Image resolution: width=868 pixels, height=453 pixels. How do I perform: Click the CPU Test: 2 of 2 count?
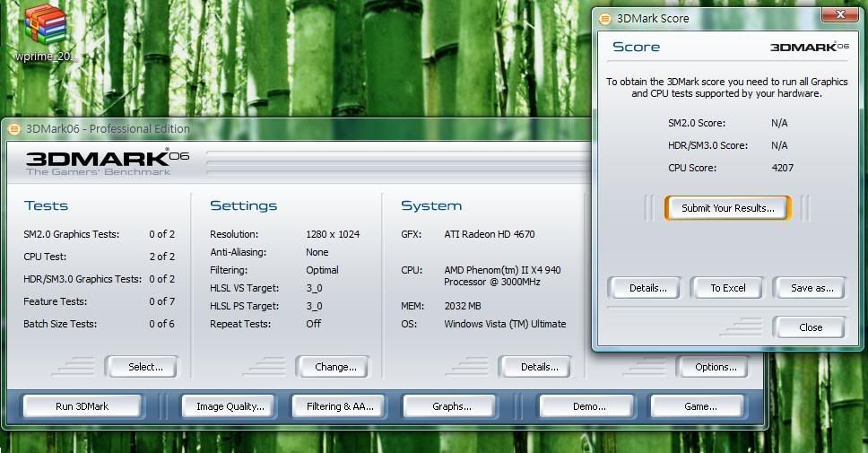tap(161, 257)
